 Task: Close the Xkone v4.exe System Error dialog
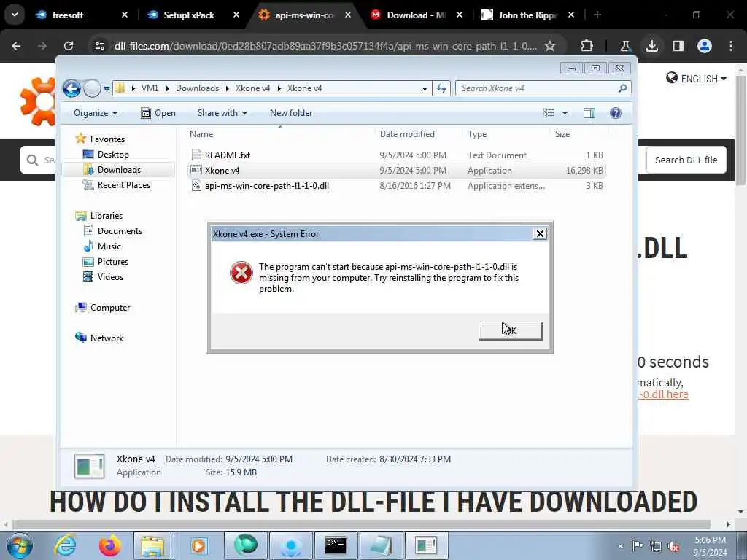point(540,233)
